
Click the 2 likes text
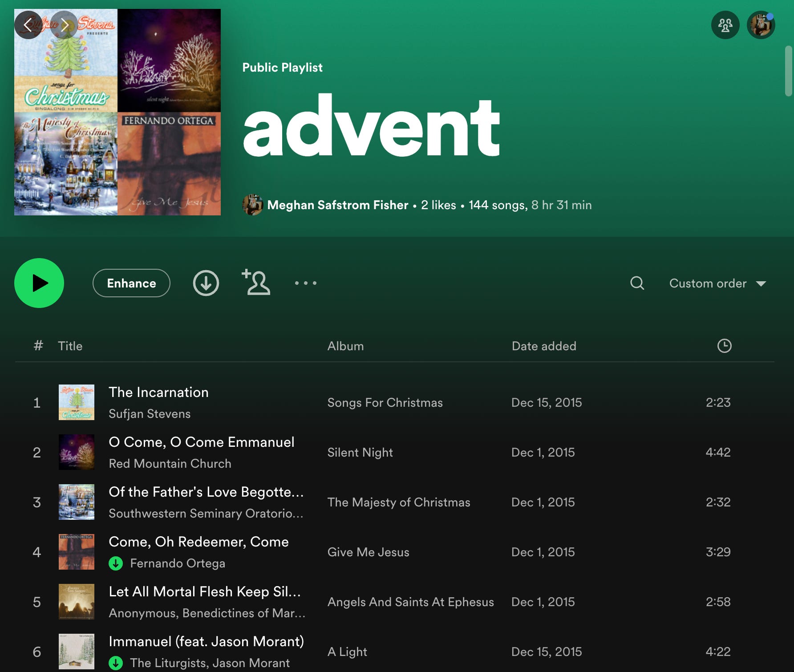tap(438, 205)
